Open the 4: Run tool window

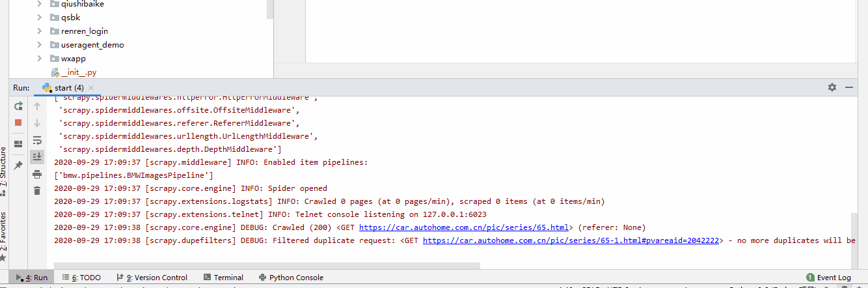coord(31,277)
